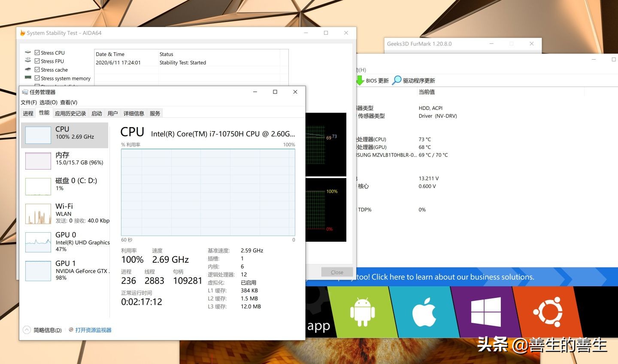The height and width of the screenshot is (364, 618).
Task: Click the AIDA64 usage graph showing 100%
Action: tap(326, 210)
